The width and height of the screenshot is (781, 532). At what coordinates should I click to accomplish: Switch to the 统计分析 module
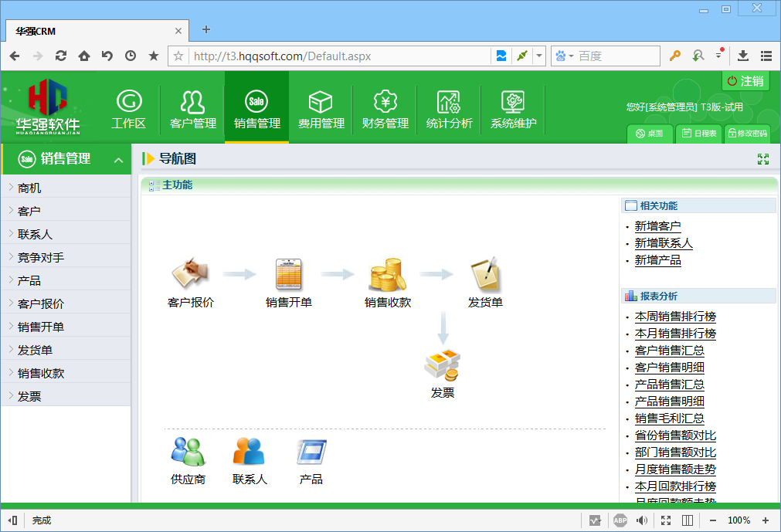click(449, 110)
